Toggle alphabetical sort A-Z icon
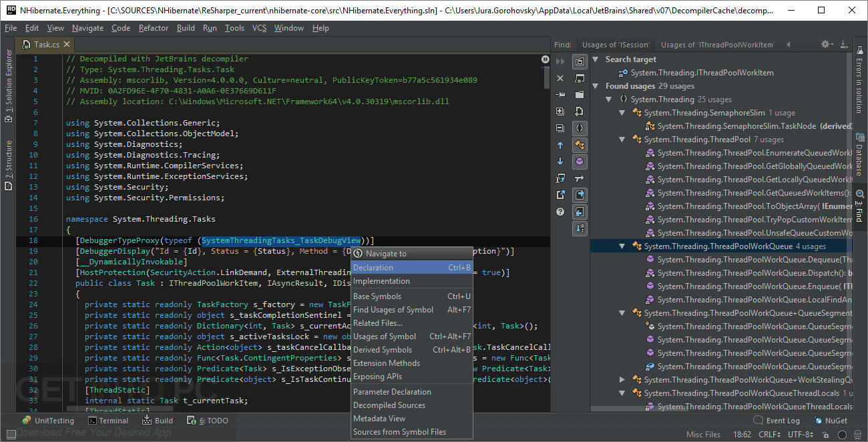 pos(580,228)
